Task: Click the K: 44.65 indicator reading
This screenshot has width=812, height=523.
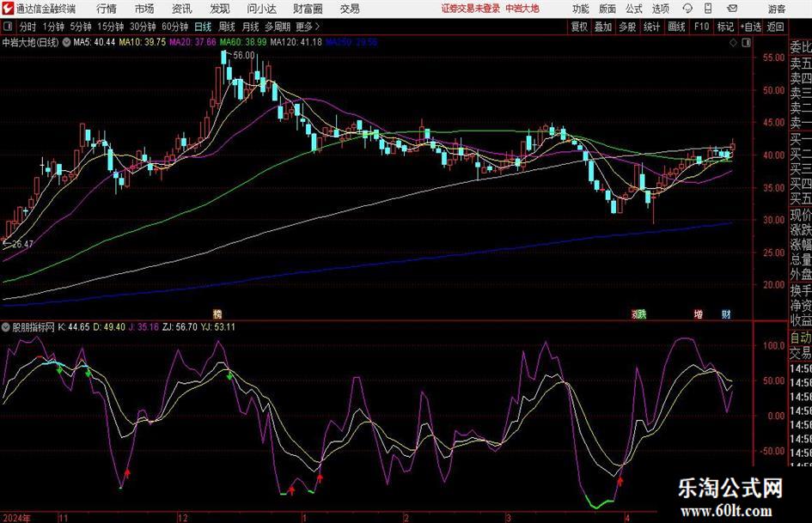Action: click(x=74, y=327)
